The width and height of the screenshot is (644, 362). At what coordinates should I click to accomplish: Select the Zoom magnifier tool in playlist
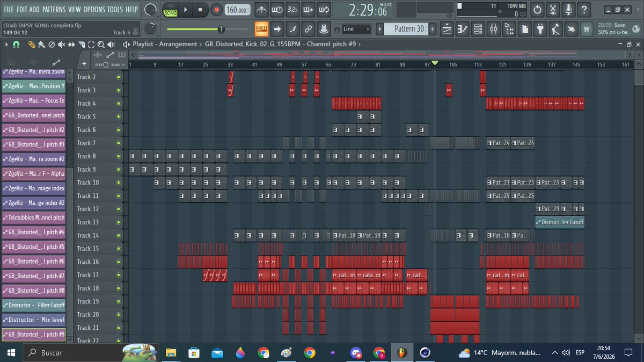pos(101,45)
